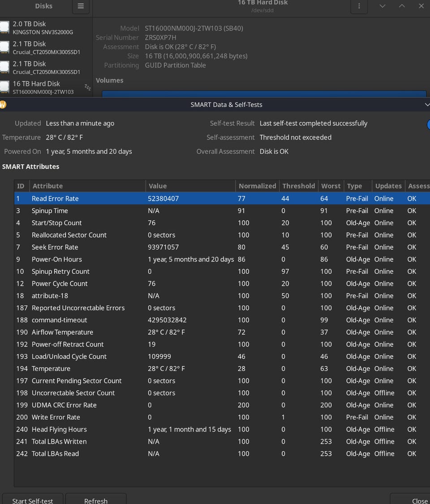This screenshot has width=430, height=504.
Task: Click the value 4295032842
Action: point(167,320)
